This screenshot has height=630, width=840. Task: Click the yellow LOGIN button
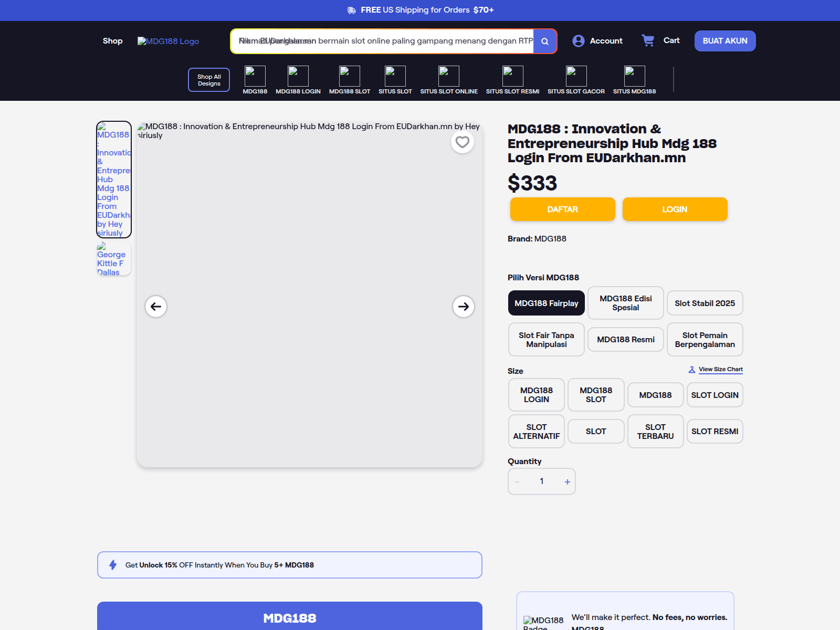click(x=675, y=209)
